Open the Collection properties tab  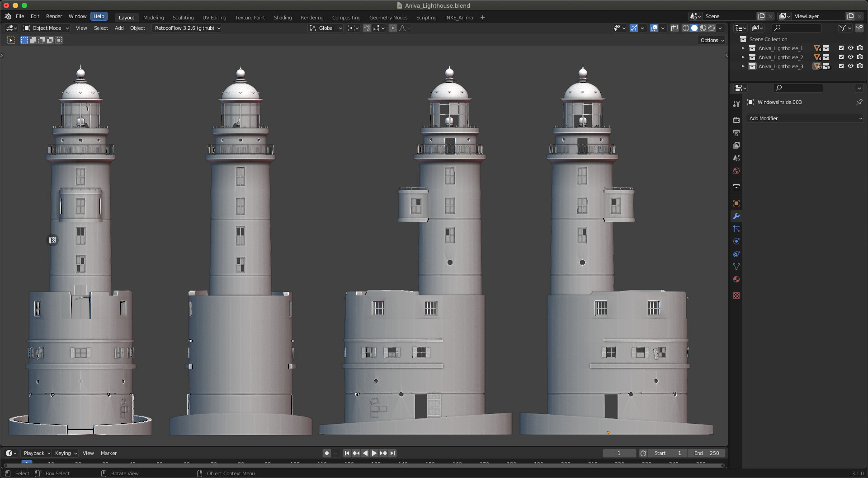736,187
